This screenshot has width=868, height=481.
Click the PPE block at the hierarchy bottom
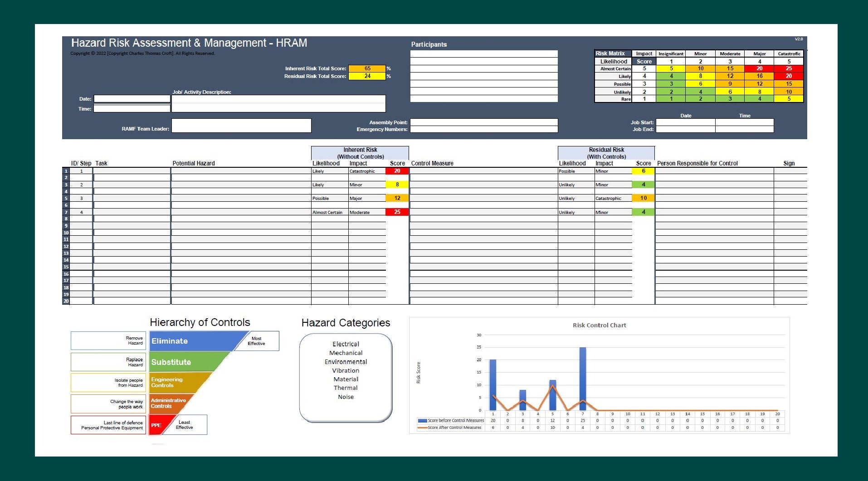[x=156, y=425]
